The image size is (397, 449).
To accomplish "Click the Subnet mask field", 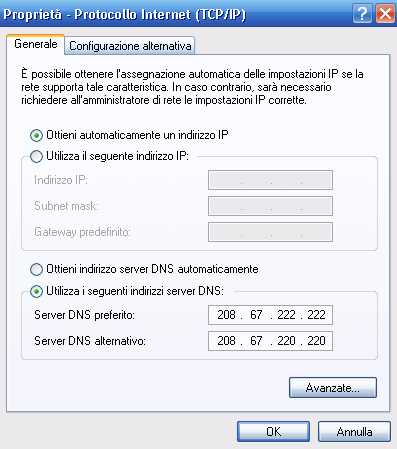I will (x=270, y=206).
